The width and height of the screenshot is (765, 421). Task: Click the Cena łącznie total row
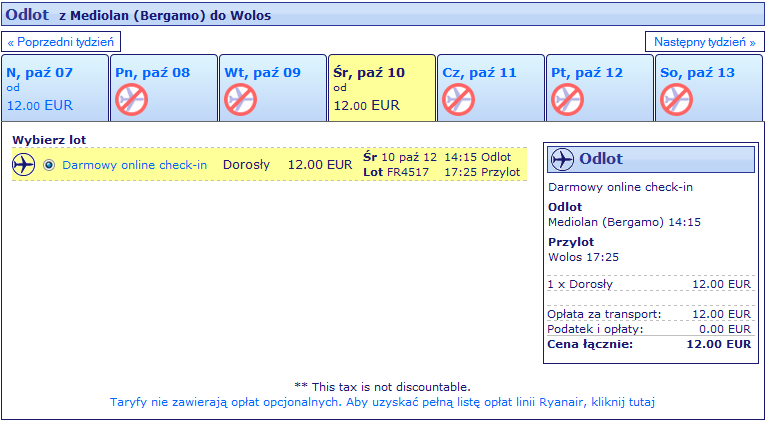[649, 344]
